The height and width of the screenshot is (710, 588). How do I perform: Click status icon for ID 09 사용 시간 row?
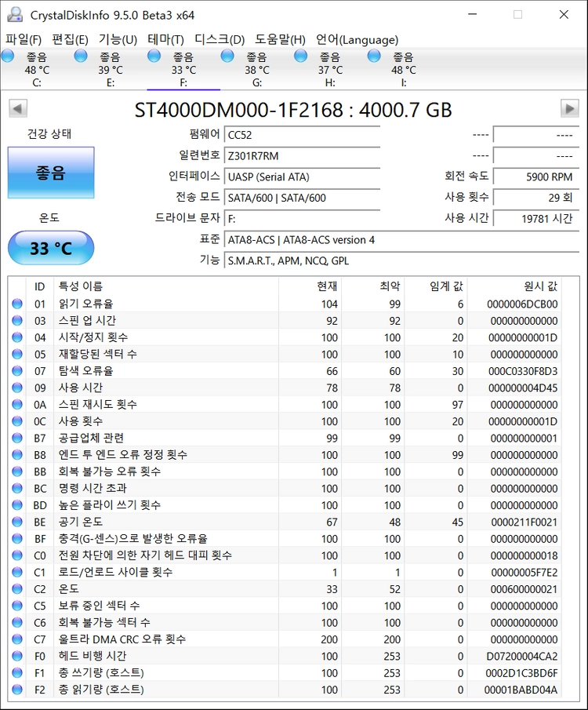(x=17, y=388)
